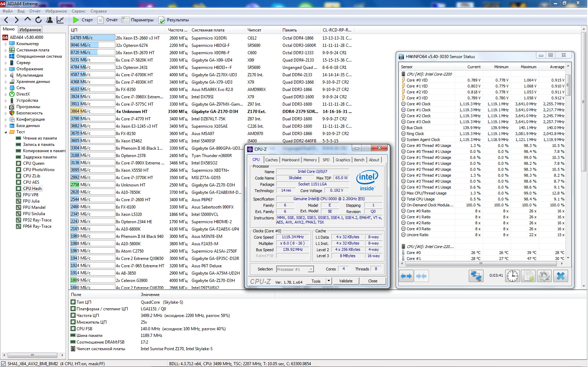Screen dimensions: 588x367
Task: Go up one level with the up arrow
Action: click(x=28, y=20)
